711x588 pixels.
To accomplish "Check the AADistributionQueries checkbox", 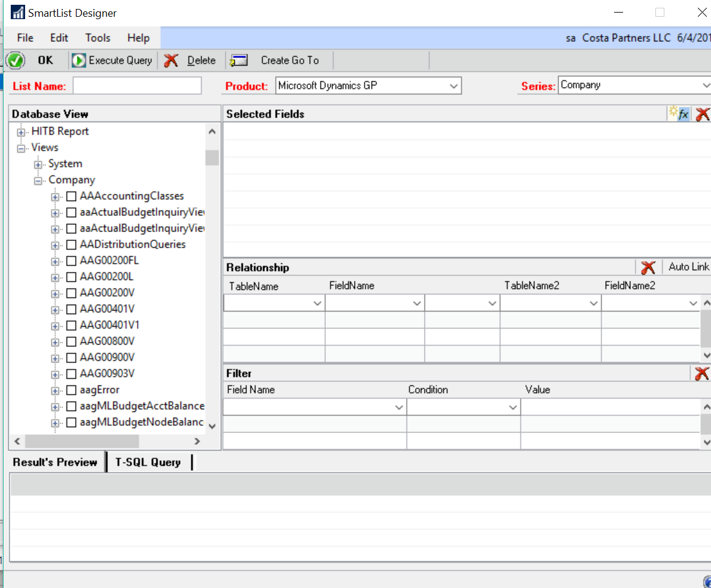I will [71, 245].
